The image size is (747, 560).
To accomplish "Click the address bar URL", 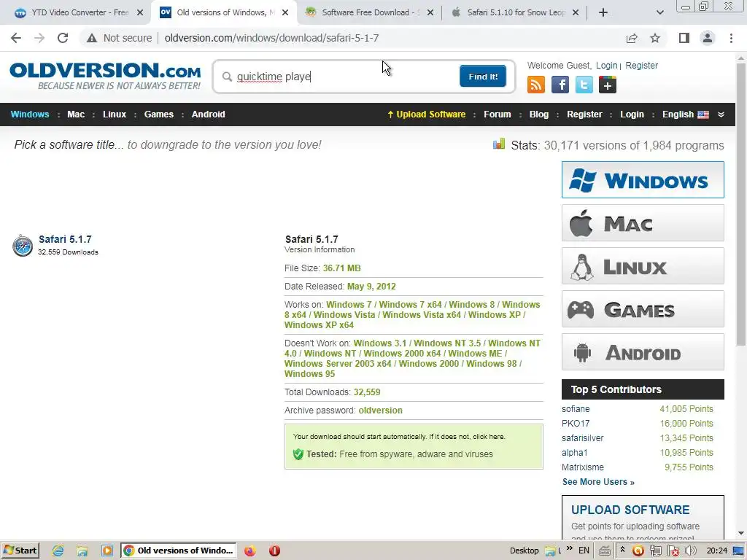I will click(271, 38).
